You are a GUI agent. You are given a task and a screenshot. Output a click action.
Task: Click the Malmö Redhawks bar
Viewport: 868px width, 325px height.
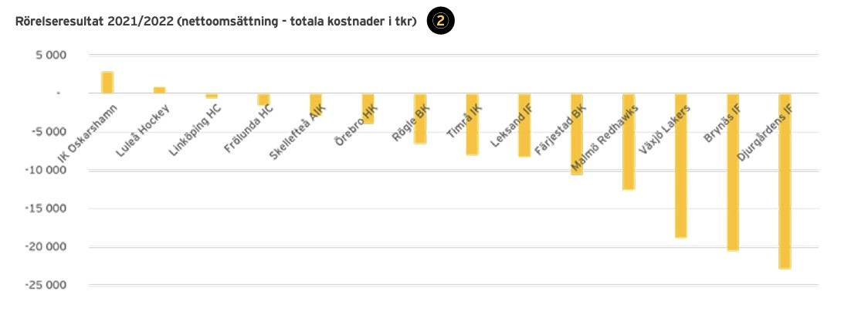[629, 141]
